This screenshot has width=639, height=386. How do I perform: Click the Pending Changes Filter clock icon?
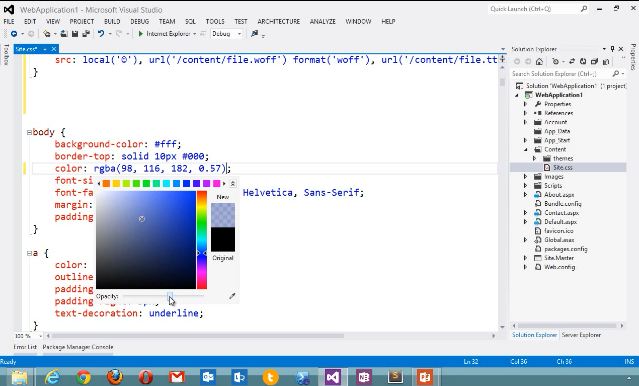pyautogui.click(x=555, y=62)
